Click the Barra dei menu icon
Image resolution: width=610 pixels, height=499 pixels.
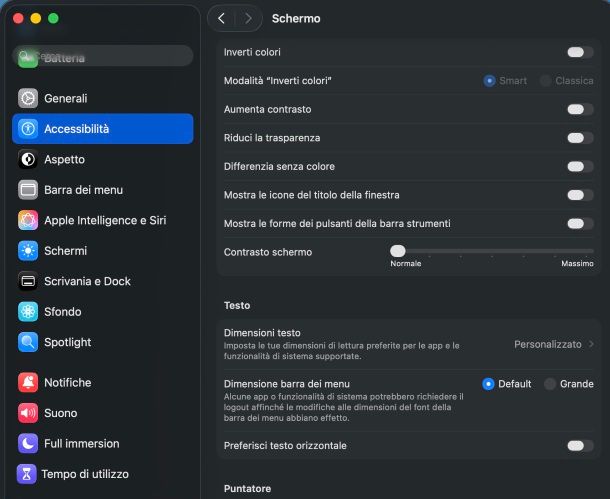[x=28, y=190]
